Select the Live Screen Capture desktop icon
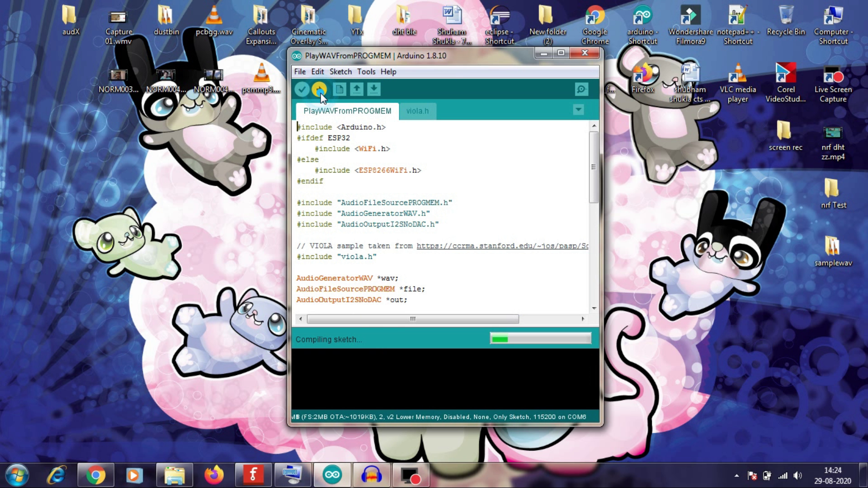The width and height of the screenshot is (868, 488). (833, 84)
